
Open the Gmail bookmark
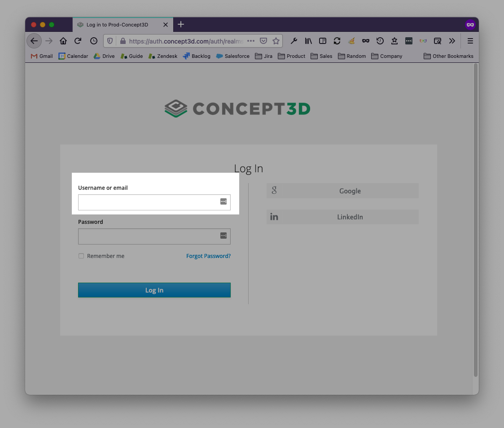tap(42, 56)
